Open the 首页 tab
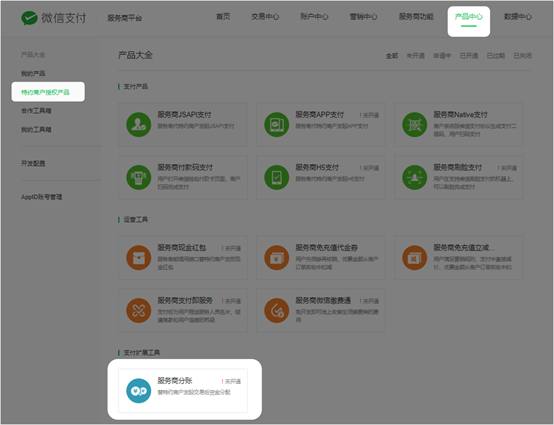This screenshot has width=554, height=425. tap(223, 17)
